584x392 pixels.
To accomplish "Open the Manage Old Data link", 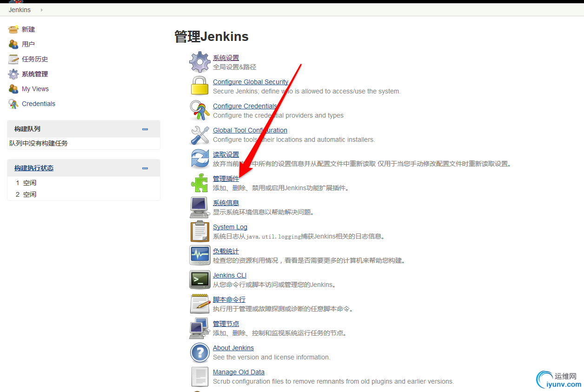I will pos(239,372).
